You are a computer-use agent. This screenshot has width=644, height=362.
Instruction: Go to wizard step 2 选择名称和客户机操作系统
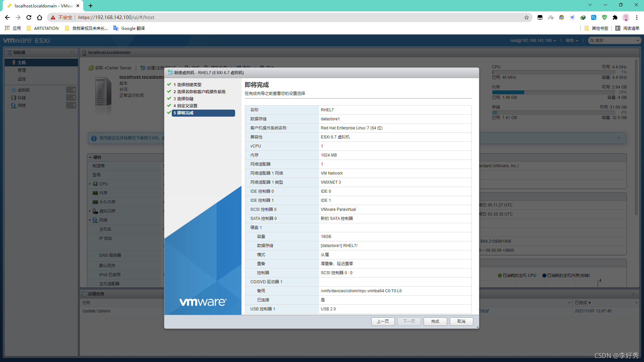pyautogui.click(x=199, y=92)
